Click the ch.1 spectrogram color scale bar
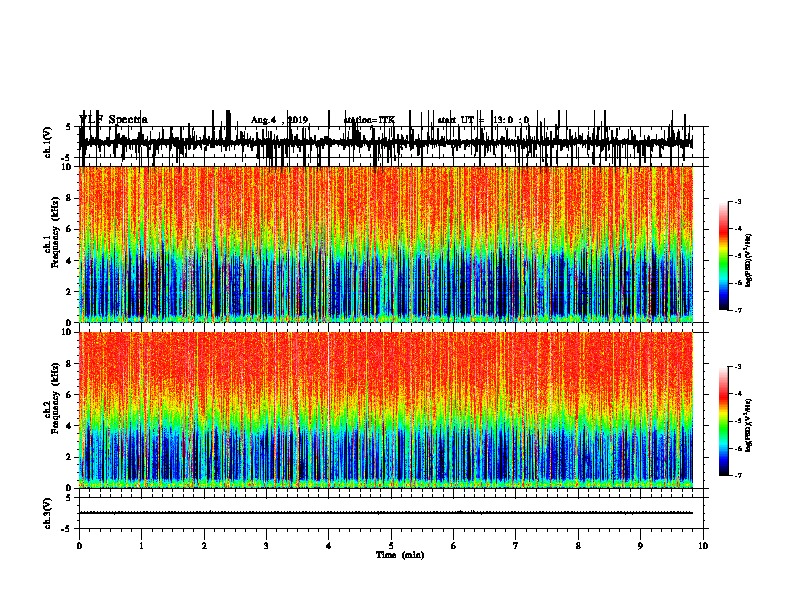 [723, 255]
